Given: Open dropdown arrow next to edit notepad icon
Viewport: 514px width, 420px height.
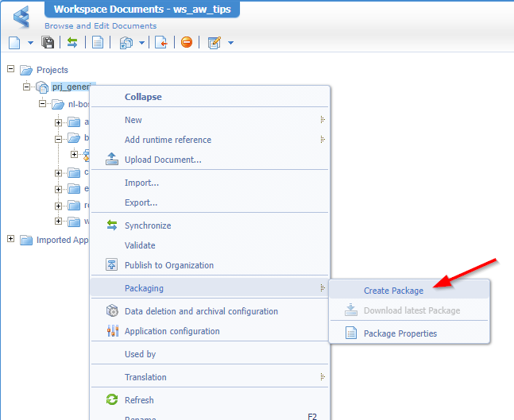Looking at the screenshot, I should tap(230, 43).
